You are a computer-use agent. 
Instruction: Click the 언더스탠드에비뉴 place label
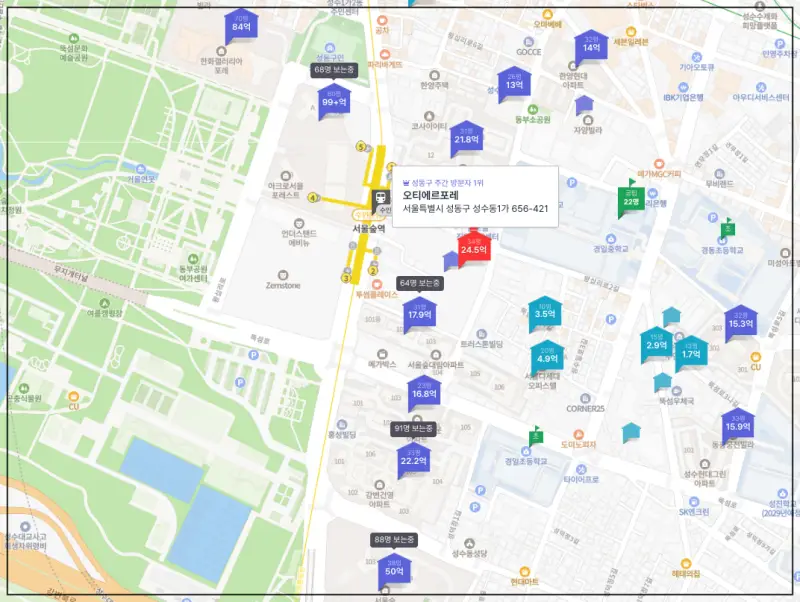pos(299,238)
